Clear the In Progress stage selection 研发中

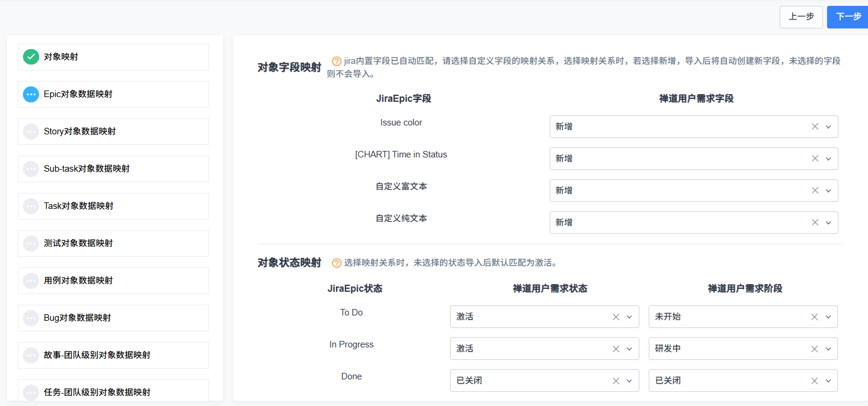click(x=815, y=349)
